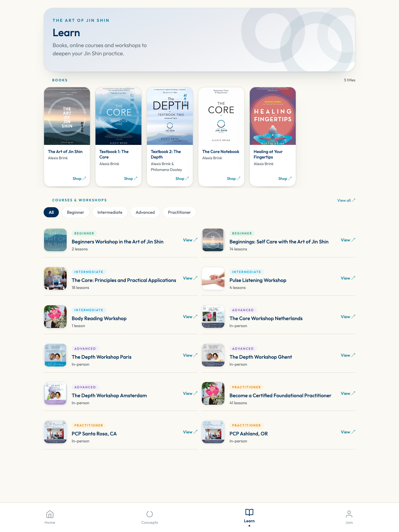View Beginnings: Self Care course
Viewport: 399px width, 532px height.
[x=348, y=240]
